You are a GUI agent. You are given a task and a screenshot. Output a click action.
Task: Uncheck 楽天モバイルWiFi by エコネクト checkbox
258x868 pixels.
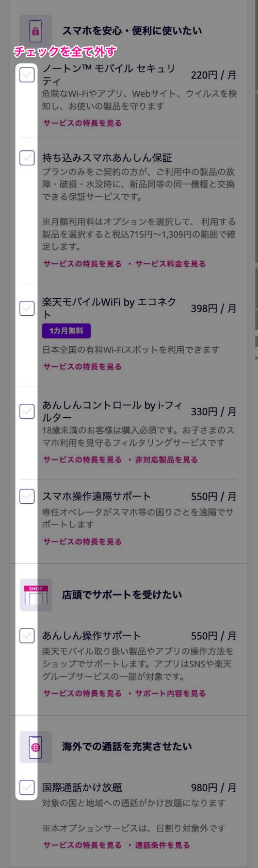click(x=27, y=309)
